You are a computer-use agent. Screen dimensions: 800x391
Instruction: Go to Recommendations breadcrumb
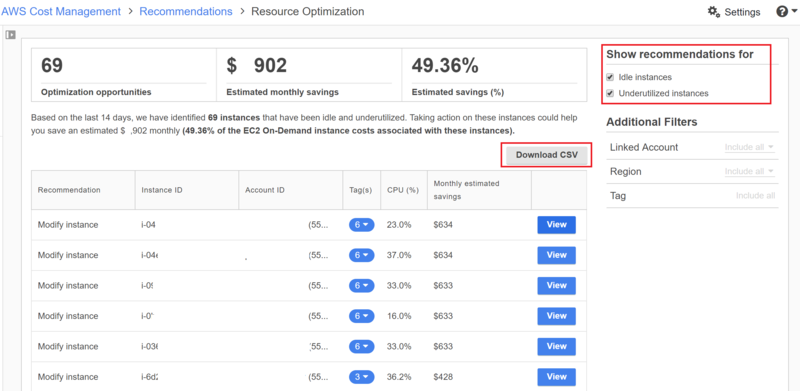tap(186, 11)
